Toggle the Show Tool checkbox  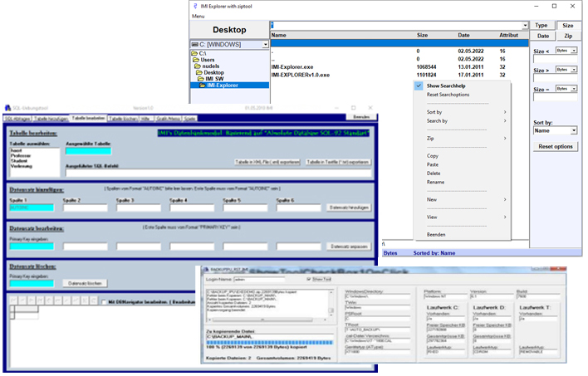click(x=308, y=281)
